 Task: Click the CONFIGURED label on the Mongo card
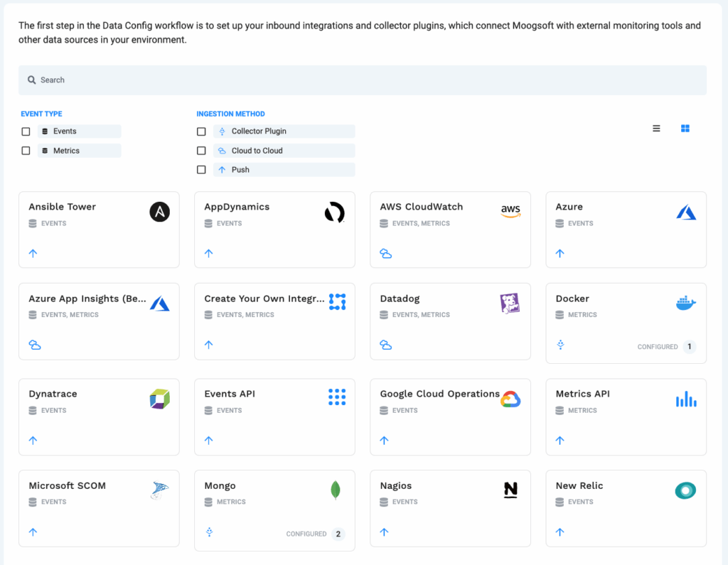tap(306, 534)
